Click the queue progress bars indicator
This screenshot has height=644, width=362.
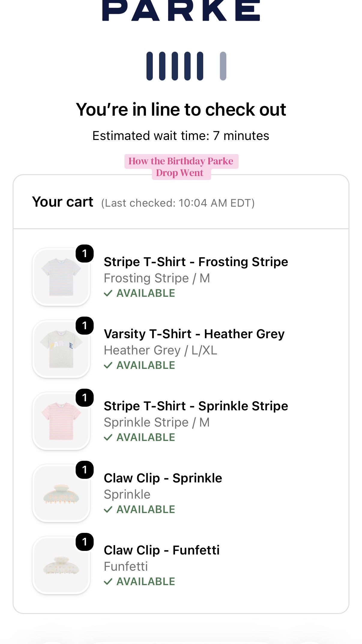tap(186, 66)
